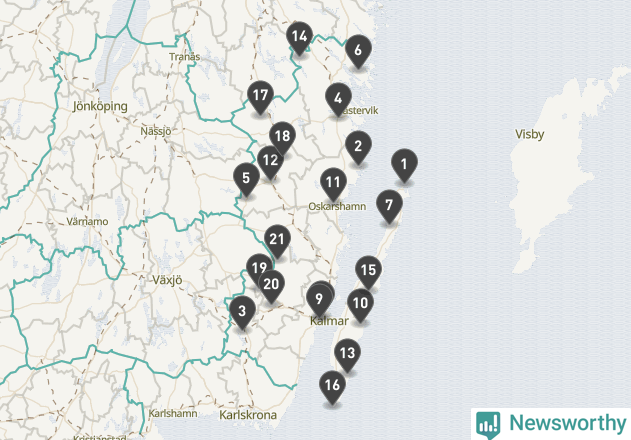Open the Newsworthy logo link
Image resolution: width=631 pixels, height=440 pixels.
click(x=550, y=423)
